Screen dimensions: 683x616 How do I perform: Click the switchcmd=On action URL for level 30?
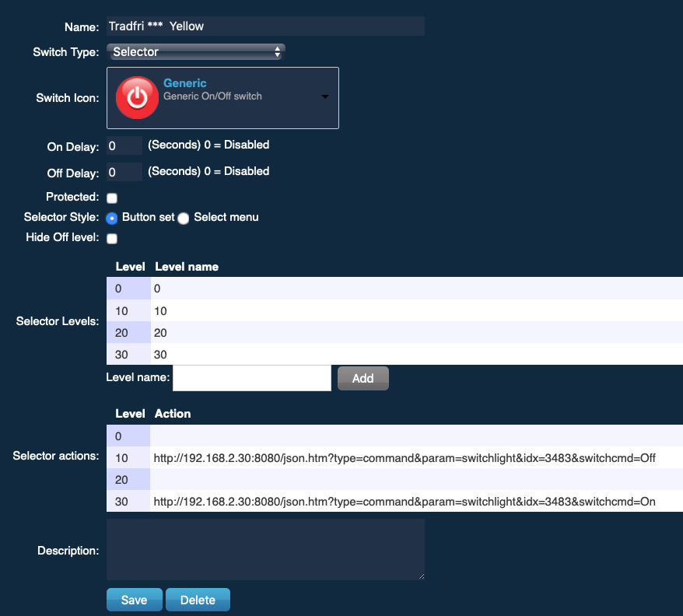405,502
